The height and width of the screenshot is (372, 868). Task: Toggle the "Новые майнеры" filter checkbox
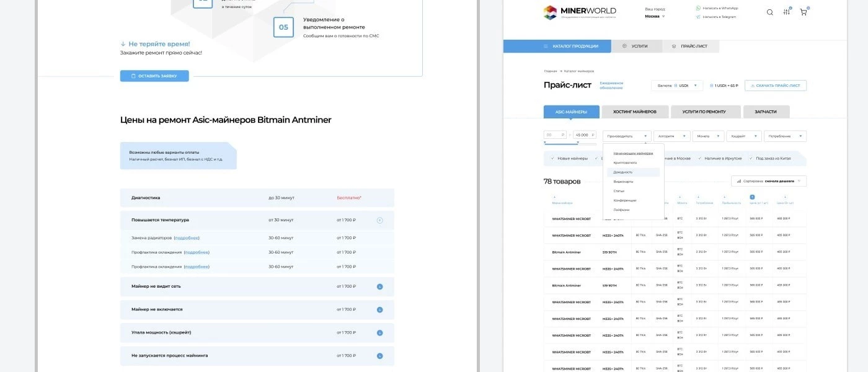click(x=552, y=159)
